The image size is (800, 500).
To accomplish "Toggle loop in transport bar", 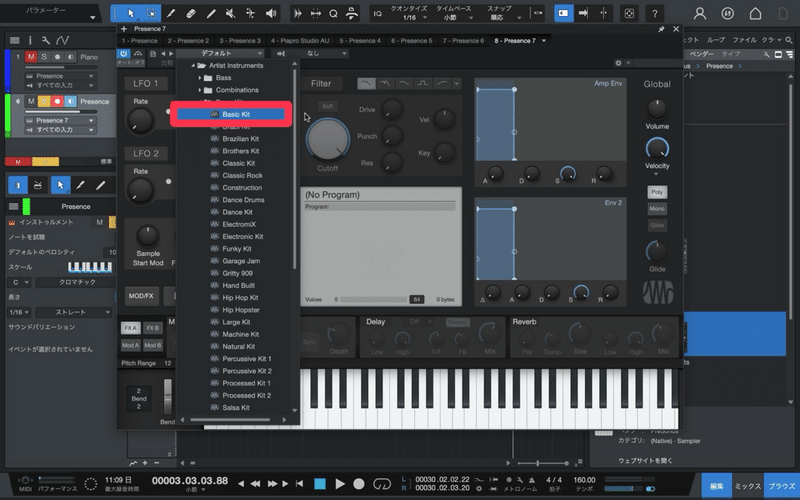I will pyautogui.click(x=382, y=484).
